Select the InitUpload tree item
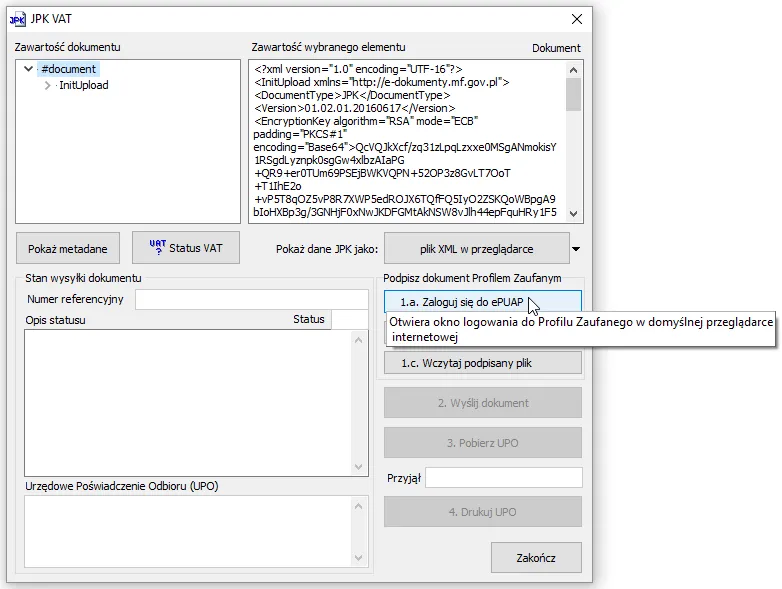This screenshot has height=589, width=782. [x=84, y=85]
